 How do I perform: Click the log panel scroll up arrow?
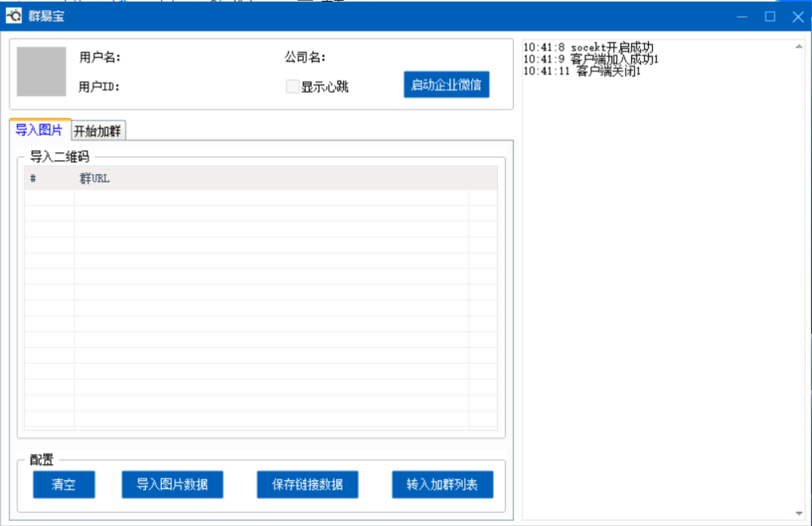tap(799, 46)
